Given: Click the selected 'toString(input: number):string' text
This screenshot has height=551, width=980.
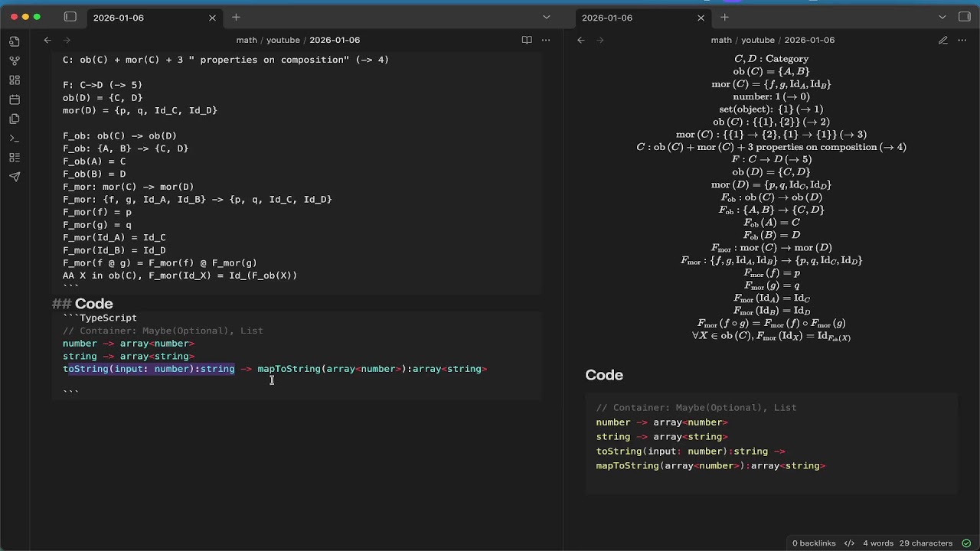Looking at the screenshot, I should click(x=149, y=369).
